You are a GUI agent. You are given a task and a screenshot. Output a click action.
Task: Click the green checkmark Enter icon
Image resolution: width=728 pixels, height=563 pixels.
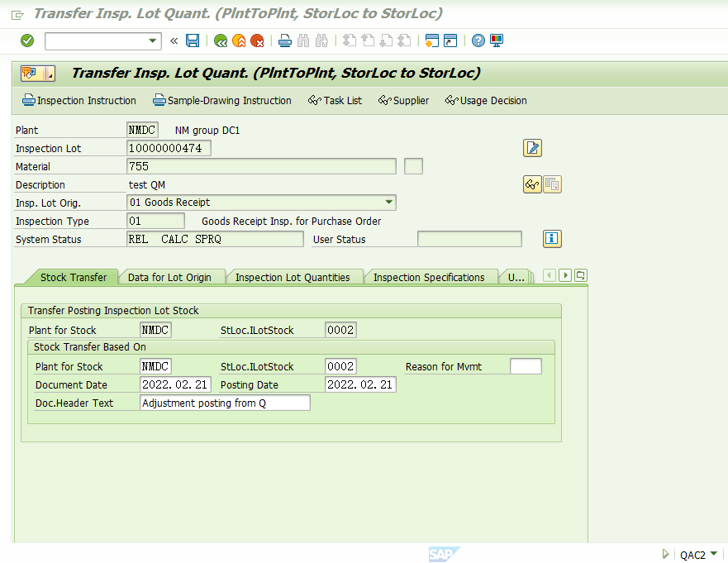pyautogui.click(x=27, y=41)
